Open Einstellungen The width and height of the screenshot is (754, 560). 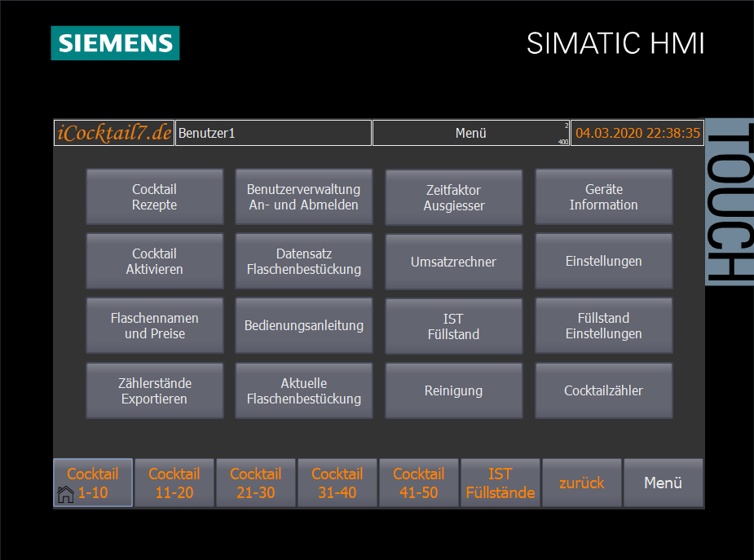tap(603, 261)
